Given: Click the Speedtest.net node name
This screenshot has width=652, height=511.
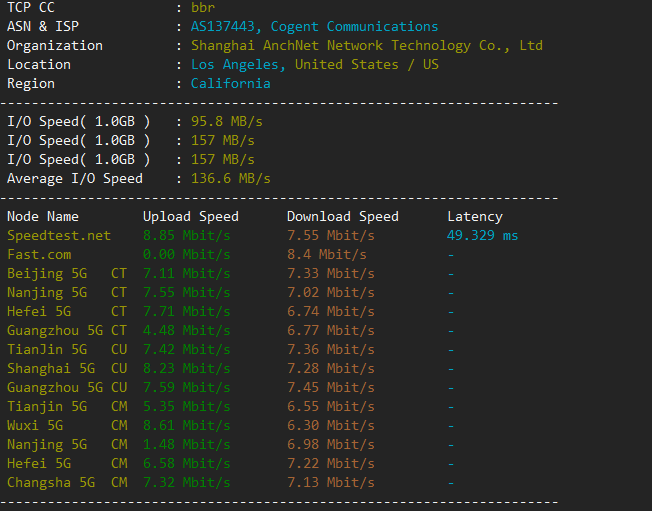Looking at the screenshot, I should pyautogui.click(x=59, y=236).
